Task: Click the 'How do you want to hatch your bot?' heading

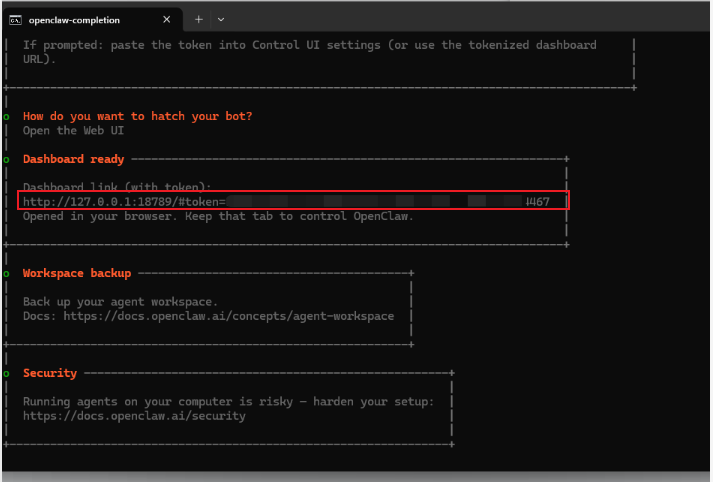Action: (137, 116)
